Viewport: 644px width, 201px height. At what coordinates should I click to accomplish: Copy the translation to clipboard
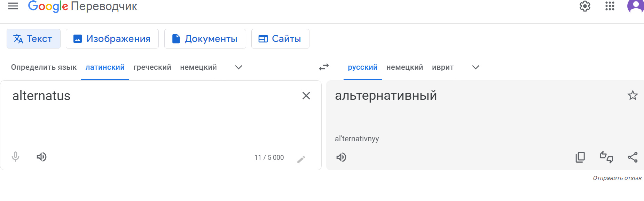click(x=580, y=157)
